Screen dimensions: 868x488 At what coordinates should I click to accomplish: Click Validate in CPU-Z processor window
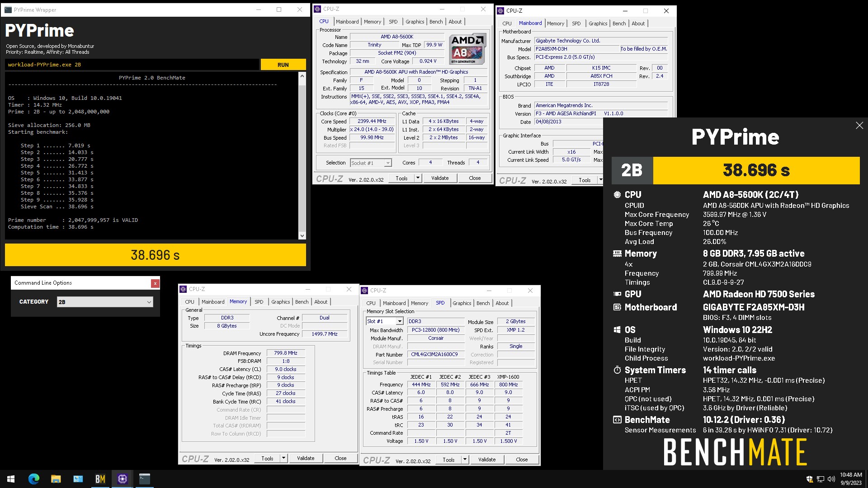point(440,178)
